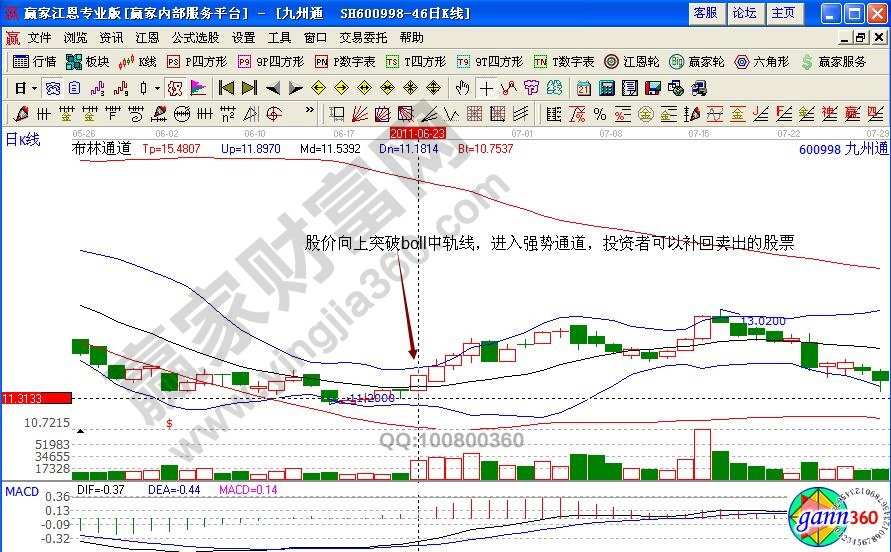This screenshot has width=891, height=552.
Task: Click the MACD indicator label
Action: [22, 491]
